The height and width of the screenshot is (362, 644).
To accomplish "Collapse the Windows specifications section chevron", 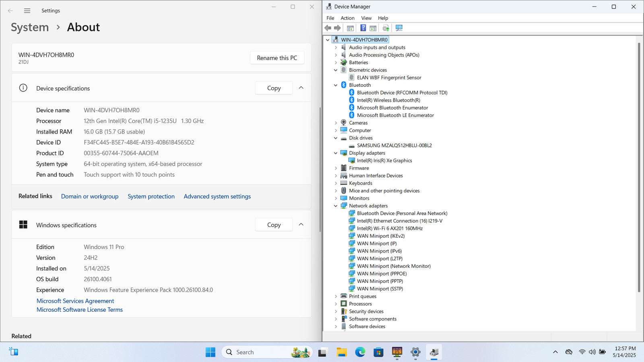I will pos(301,224).
